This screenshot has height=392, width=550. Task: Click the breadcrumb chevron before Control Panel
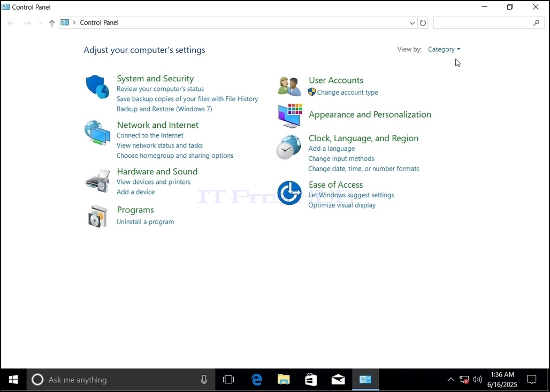(74, 22)
